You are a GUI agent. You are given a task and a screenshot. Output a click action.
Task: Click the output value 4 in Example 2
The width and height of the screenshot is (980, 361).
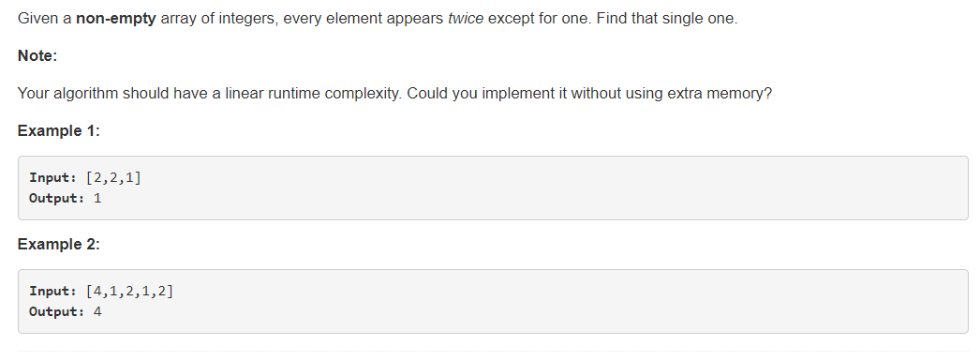pyautogui.click(x=97, y=311)
